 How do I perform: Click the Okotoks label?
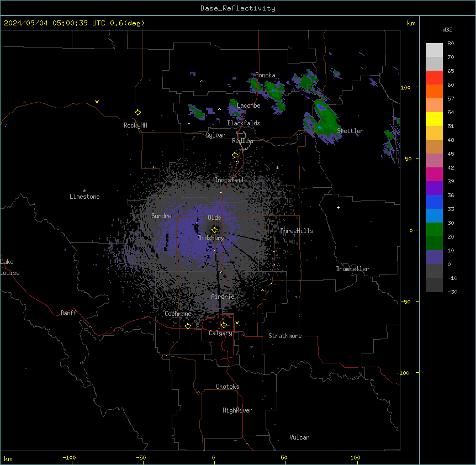228,387
